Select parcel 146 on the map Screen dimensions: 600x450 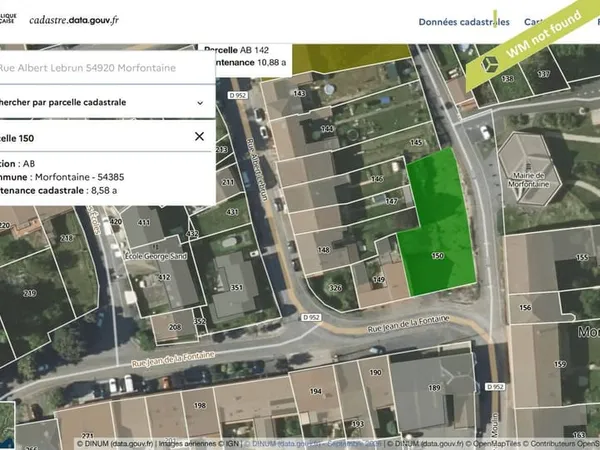click(377, 178)
